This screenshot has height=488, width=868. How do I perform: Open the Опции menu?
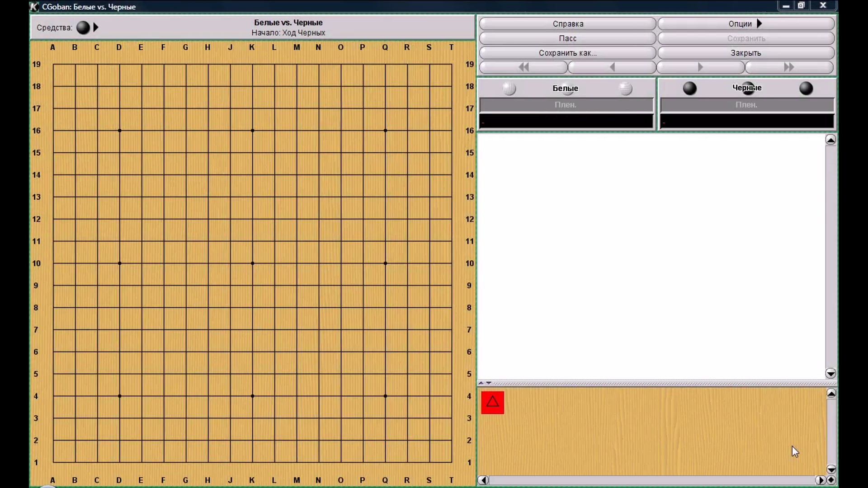tap(745, 23)
